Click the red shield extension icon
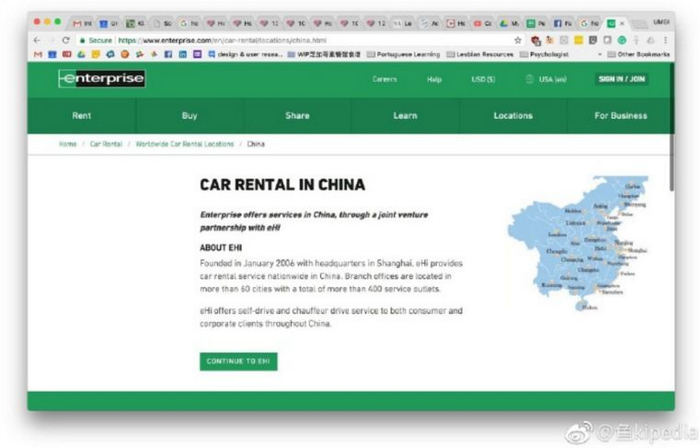700x448 pixels. pos(536,41)
